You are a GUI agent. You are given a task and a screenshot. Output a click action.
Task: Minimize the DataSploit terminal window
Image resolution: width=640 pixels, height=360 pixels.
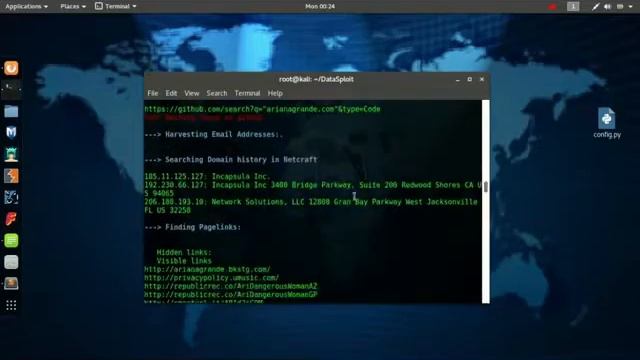[x=458, y=80]
